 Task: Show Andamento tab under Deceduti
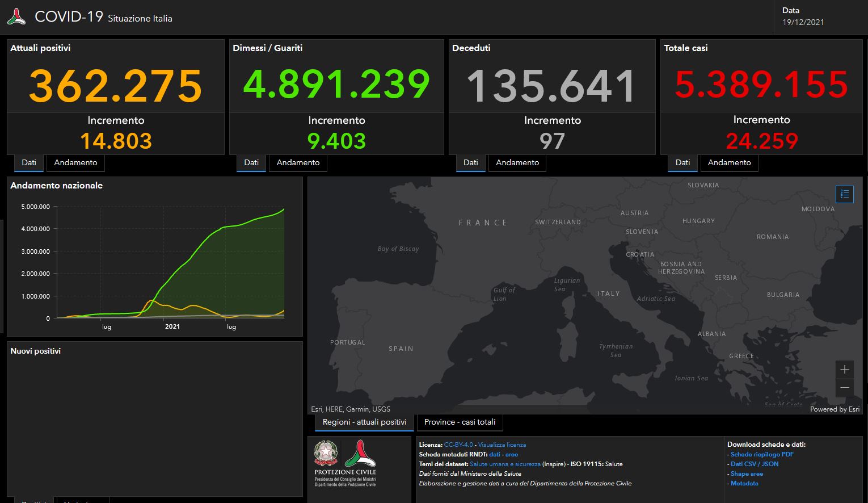pyautogui.click(x=517, y=163)
